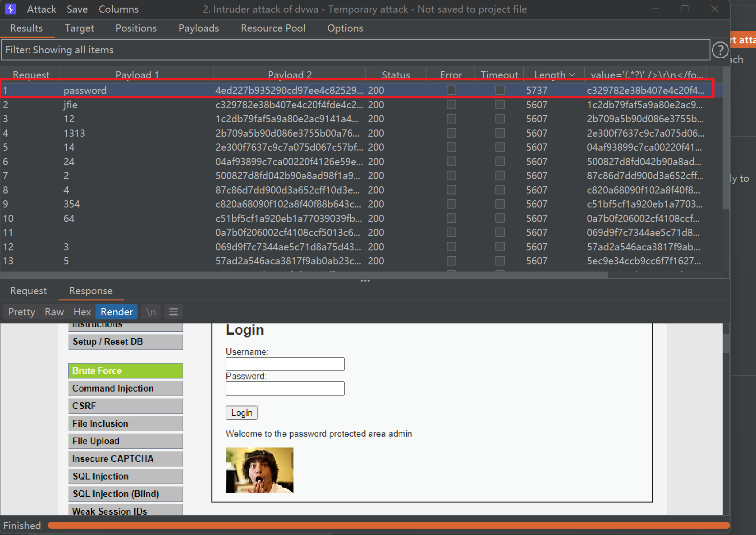Sort results by Request column header

(x=31, y=75)
